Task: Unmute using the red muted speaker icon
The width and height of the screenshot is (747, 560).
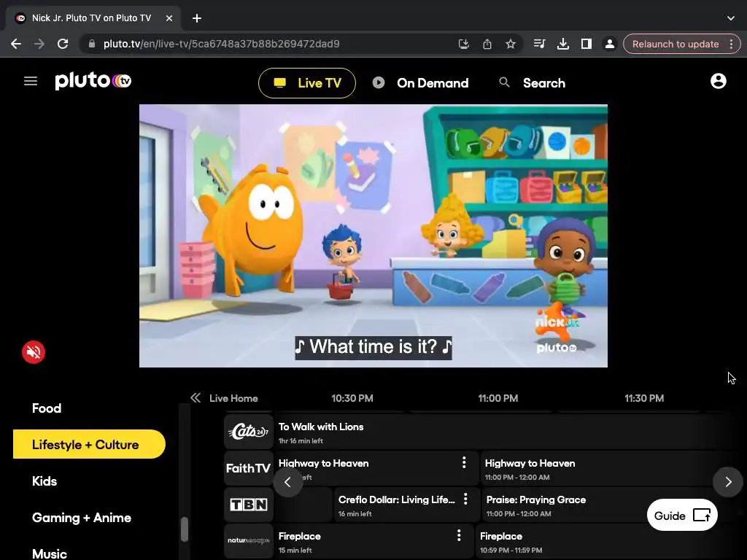Action: [34, 352]
